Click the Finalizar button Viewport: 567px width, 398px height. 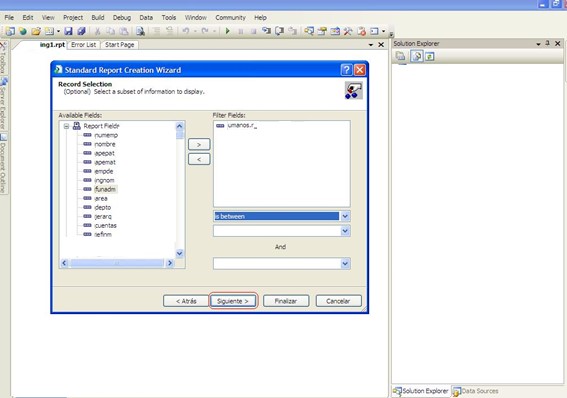click(286, 301)
